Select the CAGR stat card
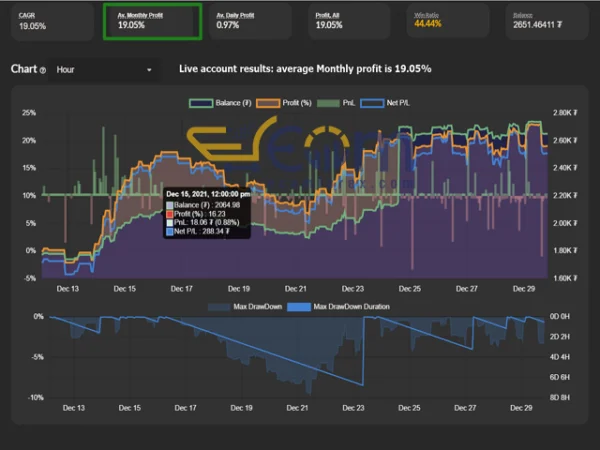The image size is (600, 450). [x=51, y=21]
